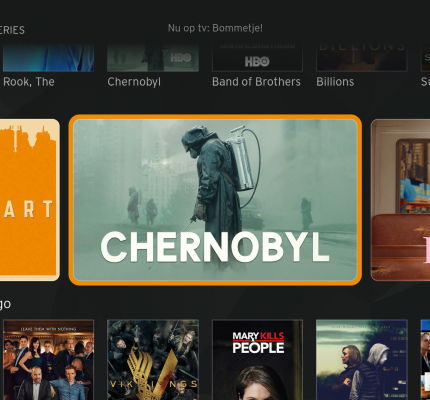Select the Chernobyl thumbnail in top row
This screenshot has width=430, height=400.
point(153,57)
